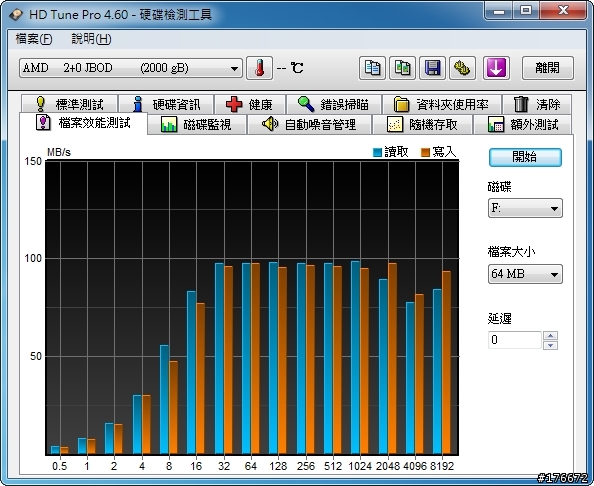Click the orange 寫入 legend swatch

[x=425, y=152]
